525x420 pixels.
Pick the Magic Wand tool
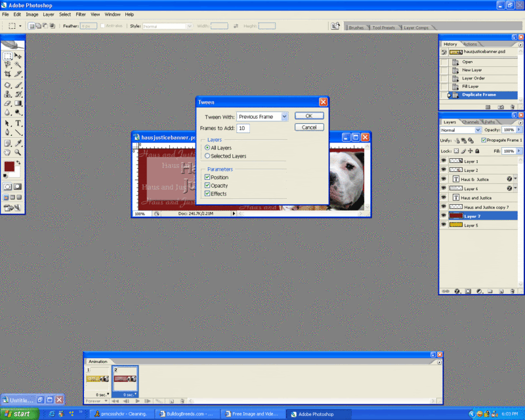[x=18, y=65]
